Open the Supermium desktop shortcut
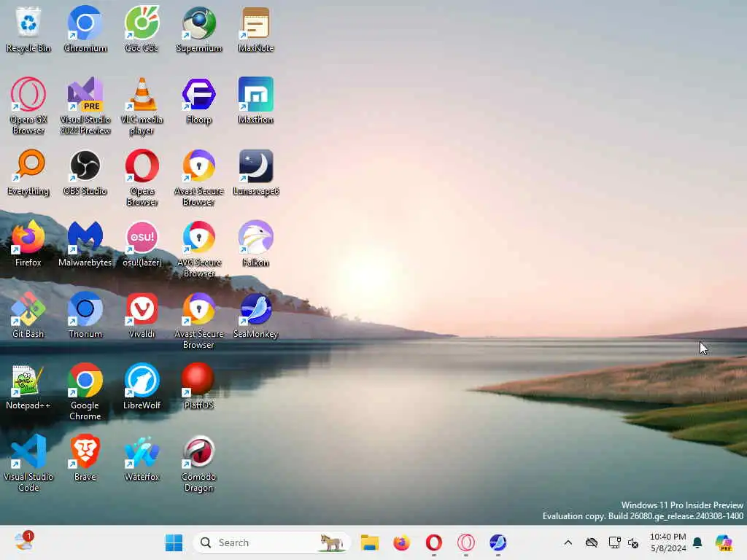747x560 pixels. coord(199,29)
